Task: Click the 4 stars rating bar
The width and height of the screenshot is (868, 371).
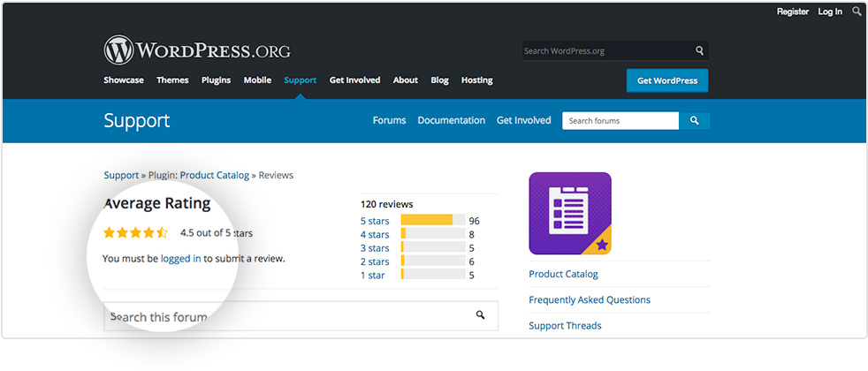Action: click(x=433, y=234)
